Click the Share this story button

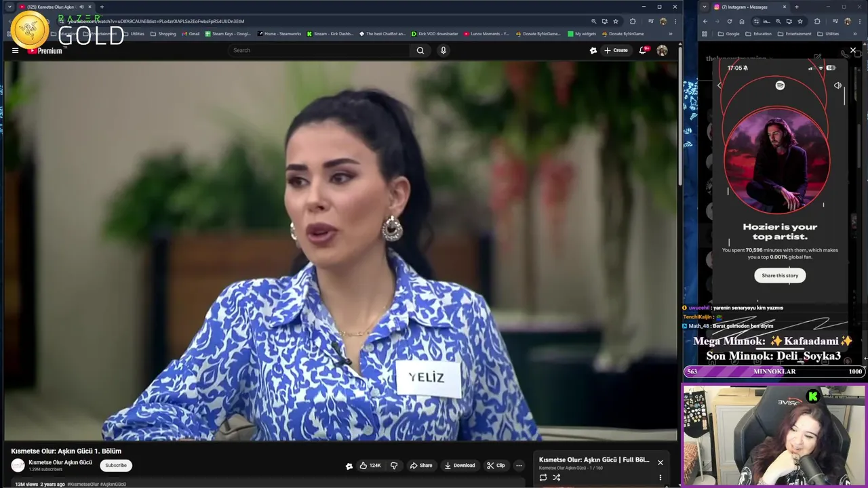coord(780,275)
